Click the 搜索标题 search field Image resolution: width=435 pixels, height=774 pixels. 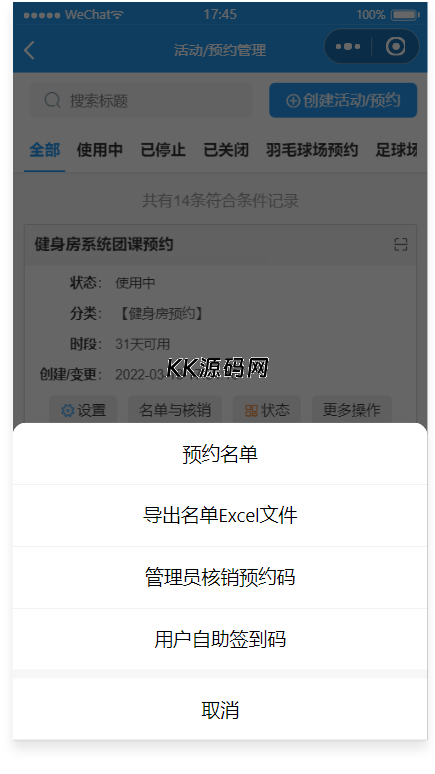pyautogui.click(x=141, y=100)
